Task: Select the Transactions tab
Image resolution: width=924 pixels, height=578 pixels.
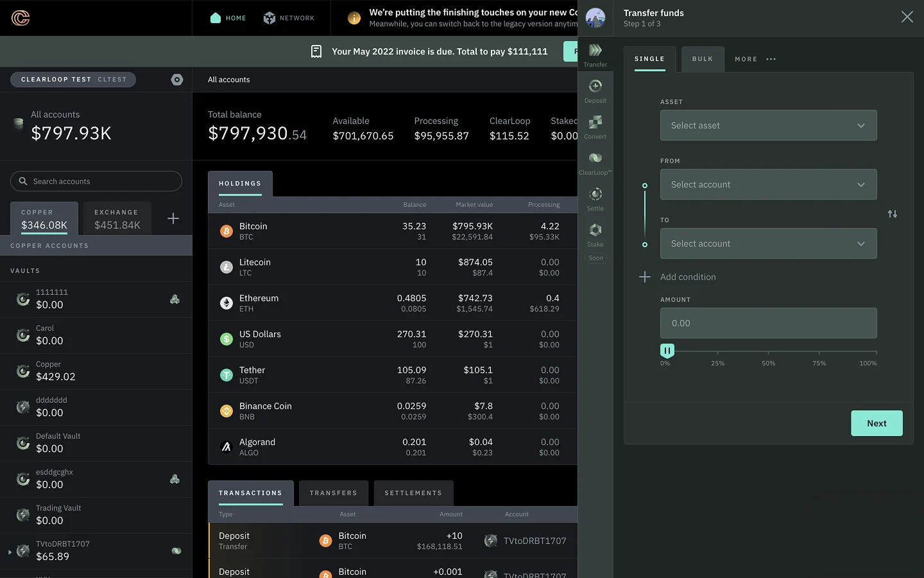Action: (250, 493)
